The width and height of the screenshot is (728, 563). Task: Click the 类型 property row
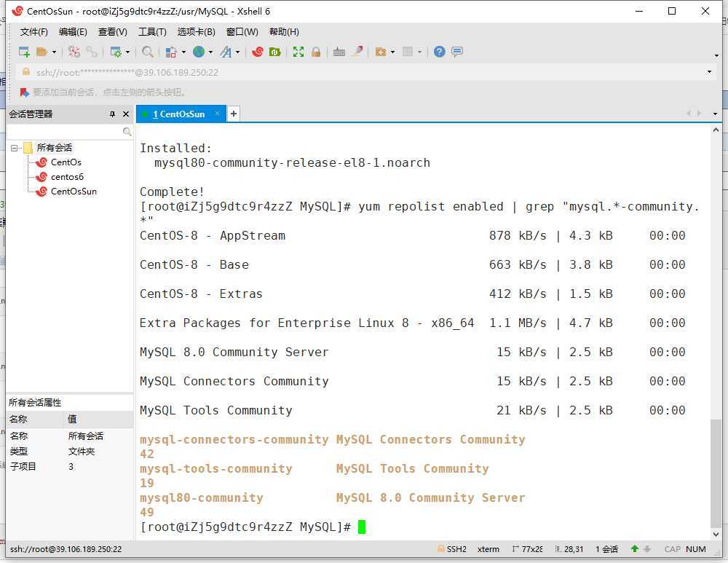(x=70, y=451)
